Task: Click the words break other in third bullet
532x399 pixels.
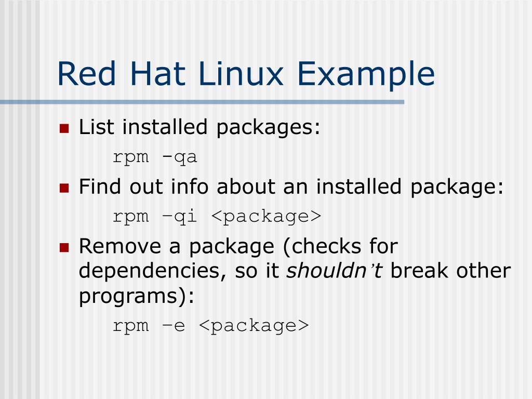Action: [450, 270]
